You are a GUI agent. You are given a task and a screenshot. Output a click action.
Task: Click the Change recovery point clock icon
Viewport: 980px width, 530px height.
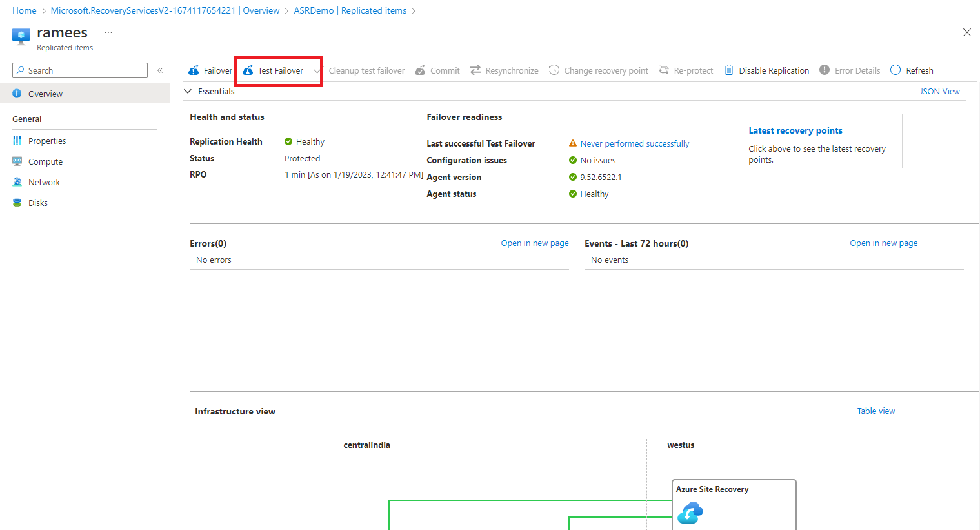click(x=554, y=70)
